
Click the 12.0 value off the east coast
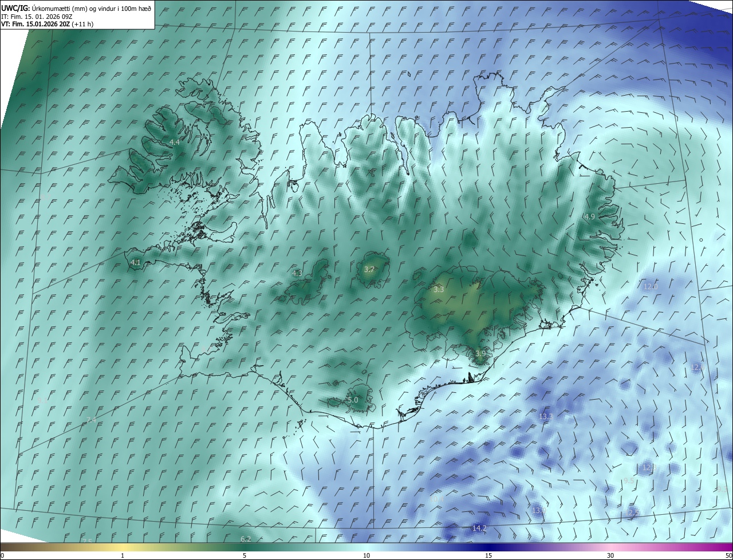point(651,287)
